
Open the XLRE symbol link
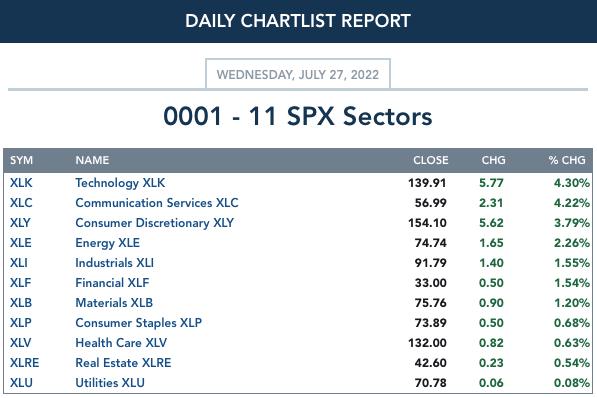[24, 363]
